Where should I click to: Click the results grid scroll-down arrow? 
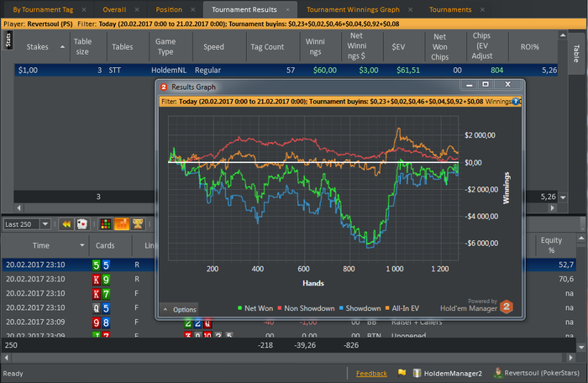coord(563,197)
